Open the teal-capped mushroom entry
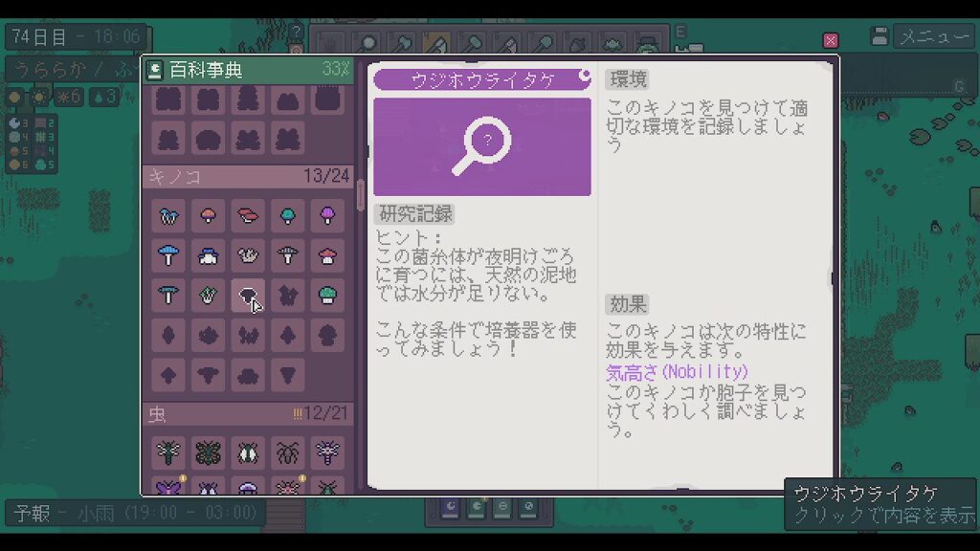 click(x=287, y=216)
